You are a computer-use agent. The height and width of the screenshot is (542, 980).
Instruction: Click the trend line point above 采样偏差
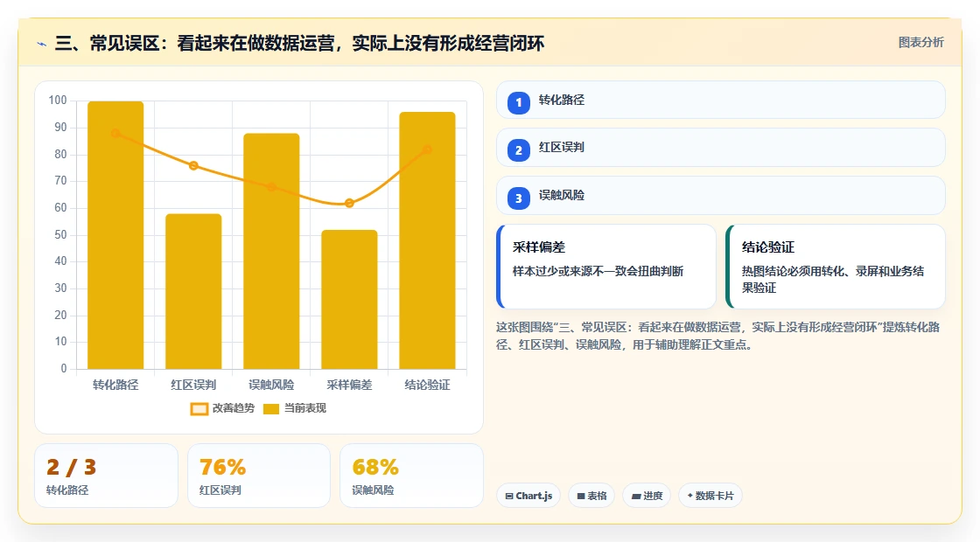[349, 203]
